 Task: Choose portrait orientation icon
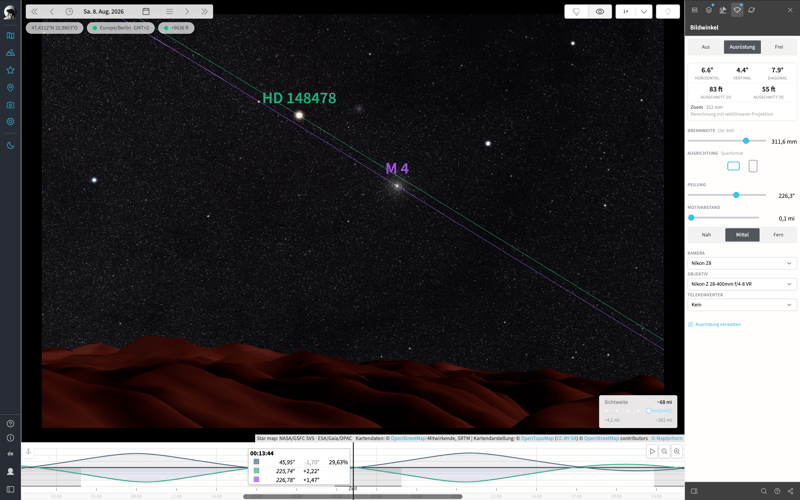[753, 166]
